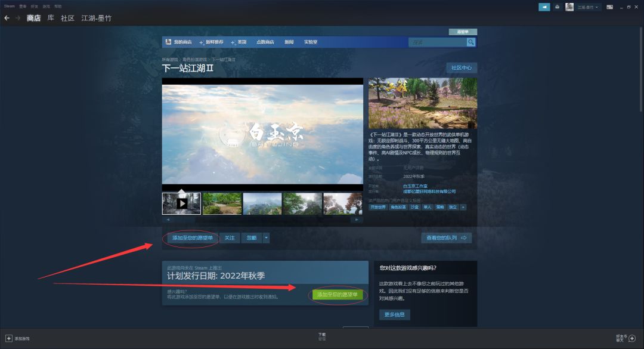Select the forest path screenshot thumbnail

222,203
